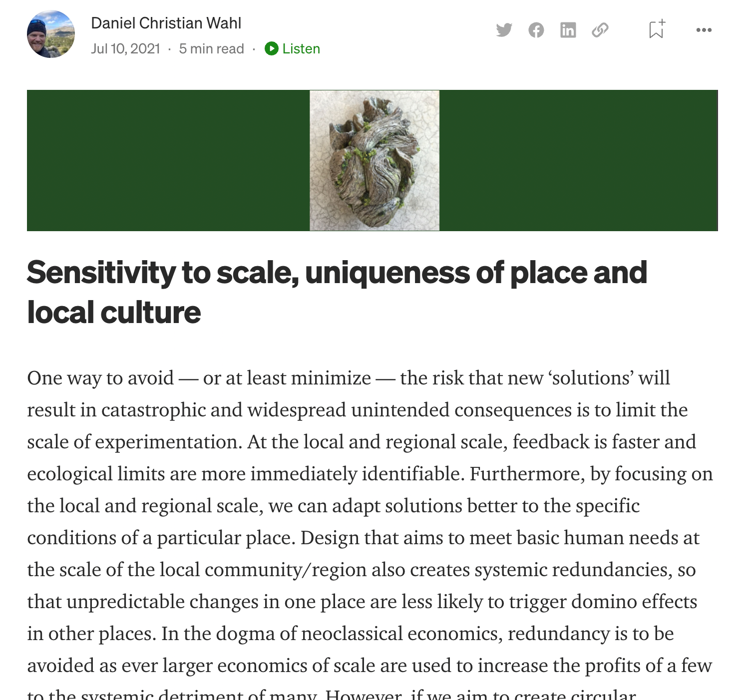Click the Jul 10, 2021 publish date
Screen dimensions: 742x700
click(125, 48)
